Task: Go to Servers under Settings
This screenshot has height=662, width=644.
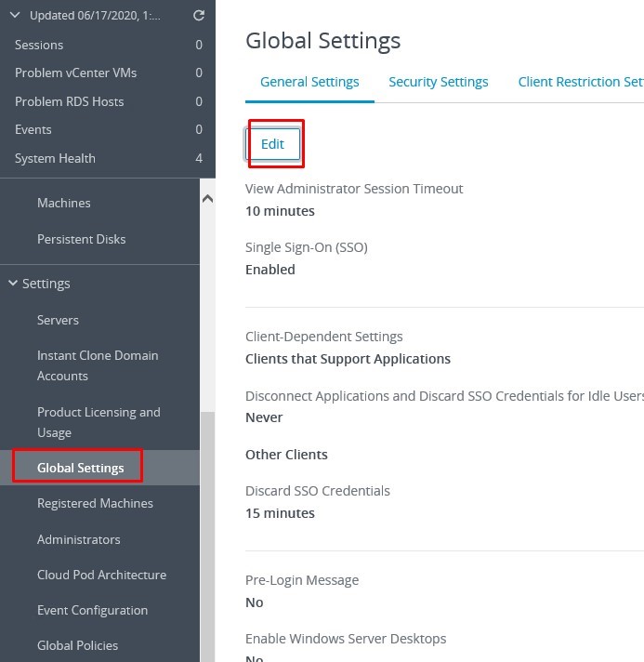Action: (58, 320)
